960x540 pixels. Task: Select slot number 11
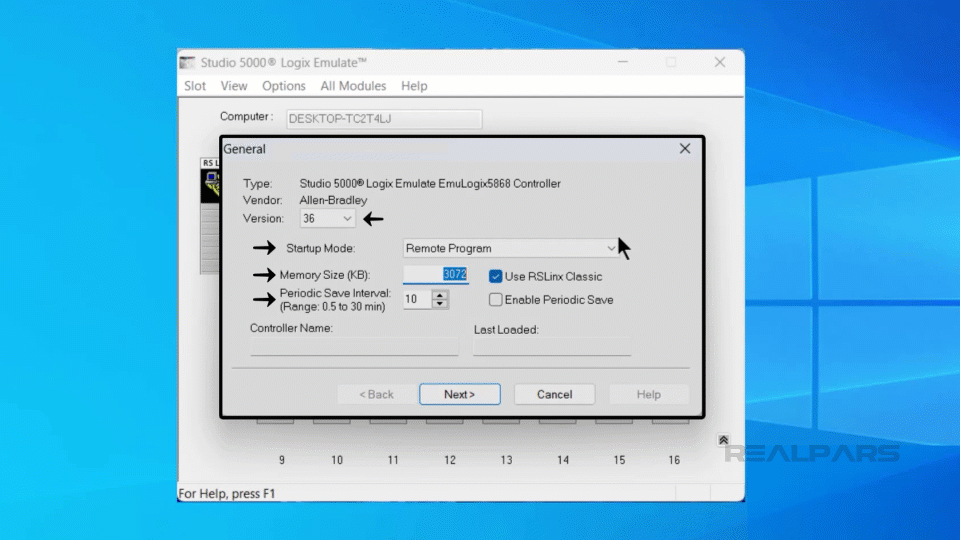[x=393, y=460]
